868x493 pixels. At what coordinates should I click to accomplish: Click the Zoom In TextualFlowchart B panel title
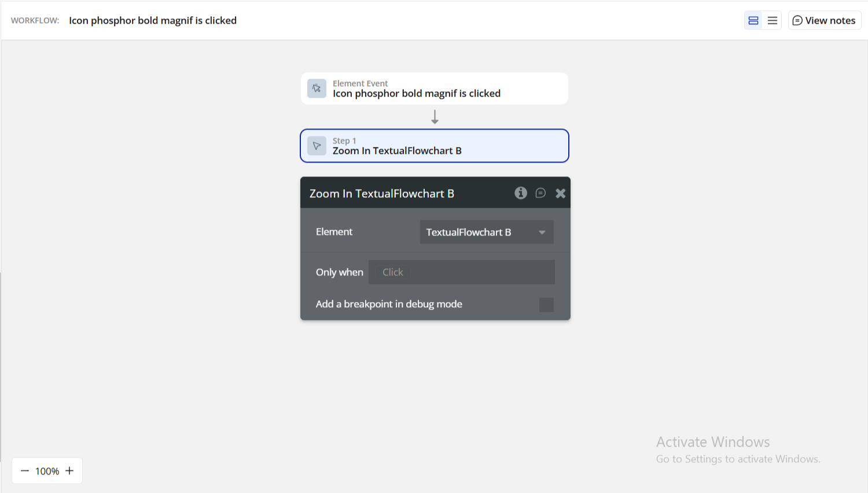pyautogui.click(x=382, y=194)
